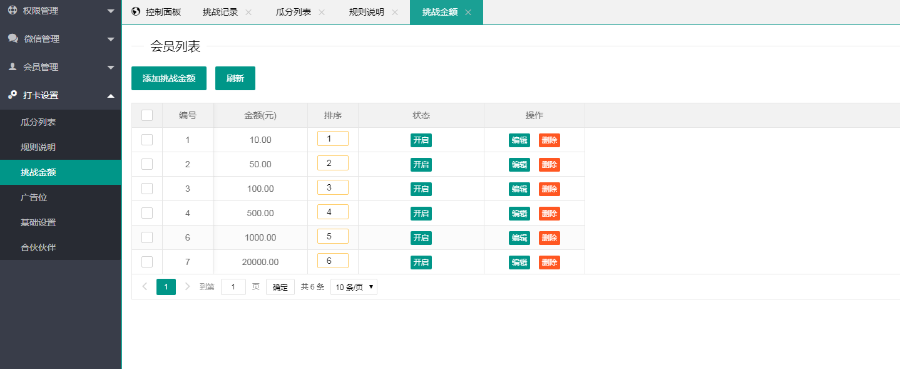Image resolution: width=900 pixels, height=369 pixels.
Task: Click 编辑 for amount 50.00
Action: point(519,165)
